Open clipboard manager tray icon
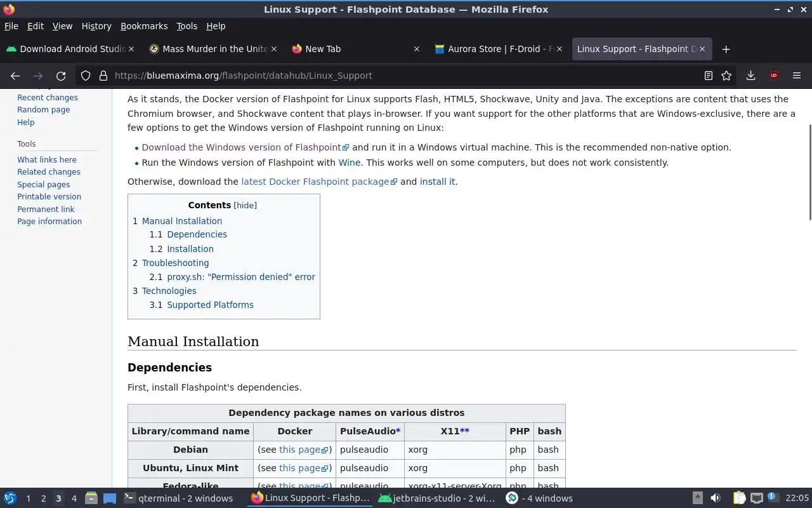 pyautogui.click(x=739, y=498)
